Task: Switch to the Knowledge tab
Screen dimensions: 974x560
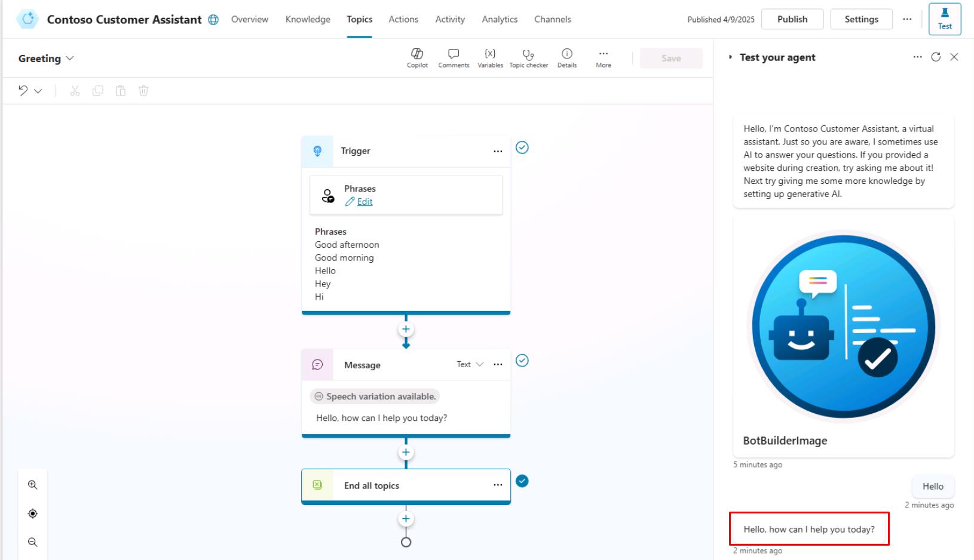Action: (308, 19)
